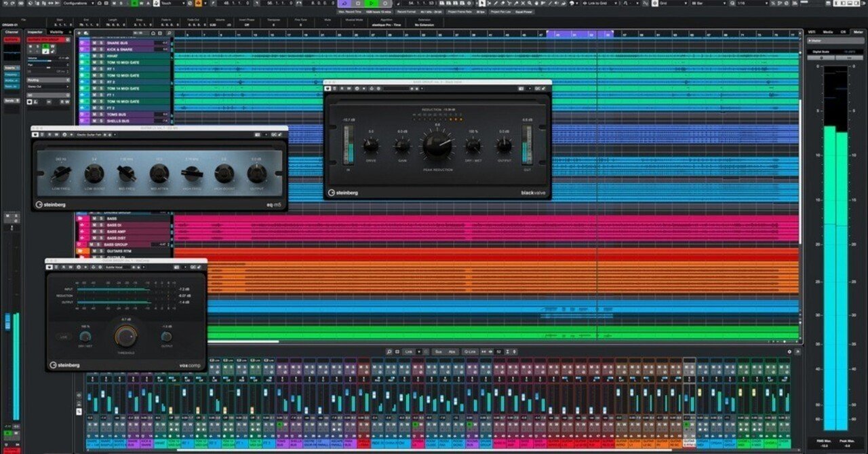Click the keyboard icon in the blackvalve plugin header
Viewport: 868px width, 454px height.
point(521,89)
